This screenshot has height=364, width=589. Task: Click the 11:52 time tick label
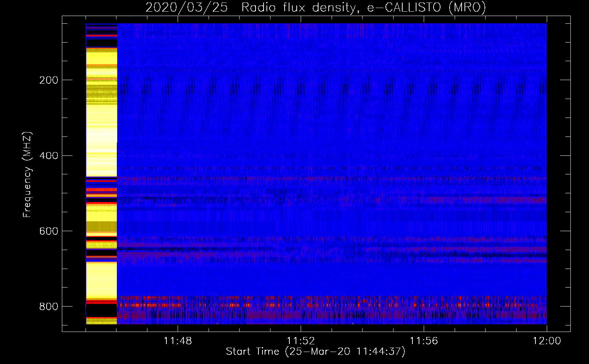tap(301, 341)
